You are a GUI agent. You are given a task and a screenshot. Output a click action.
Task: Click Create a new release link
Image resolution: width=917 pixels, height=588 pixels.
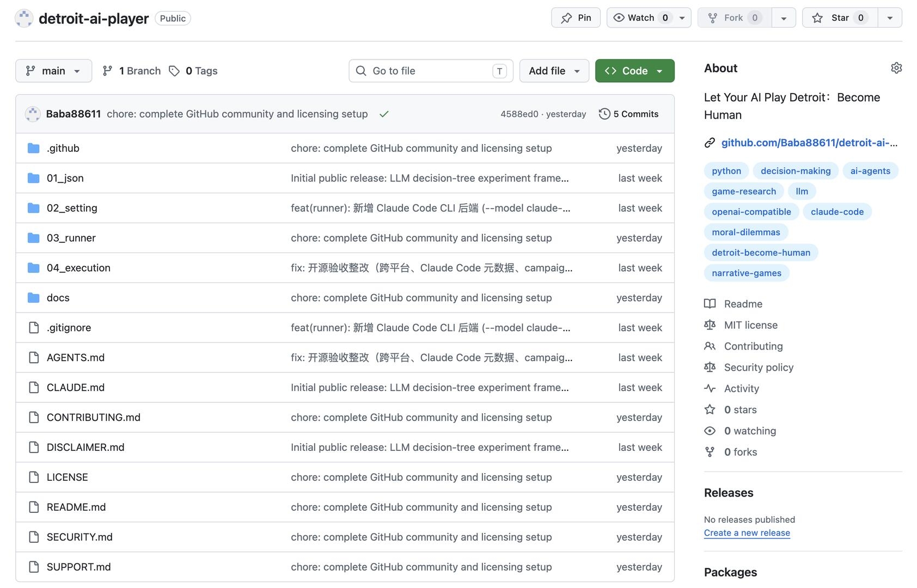pyautogui.click(x=747, y=533)
